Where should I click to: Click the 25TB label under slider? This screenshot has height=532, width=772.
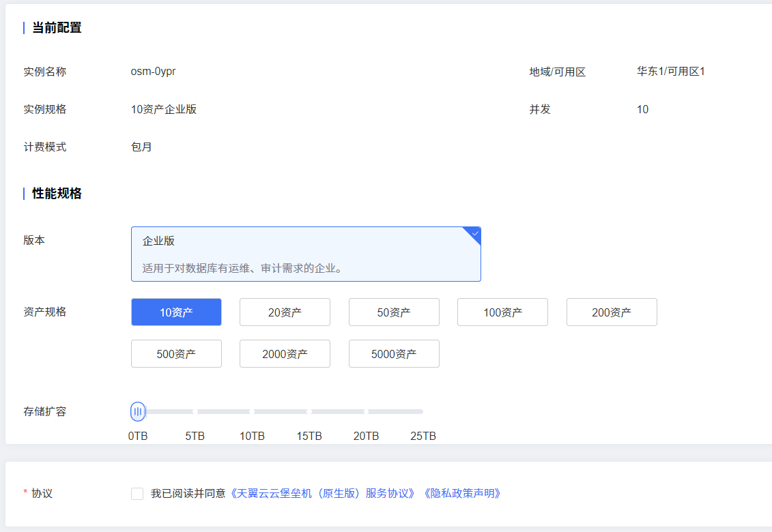coord(423,436)
